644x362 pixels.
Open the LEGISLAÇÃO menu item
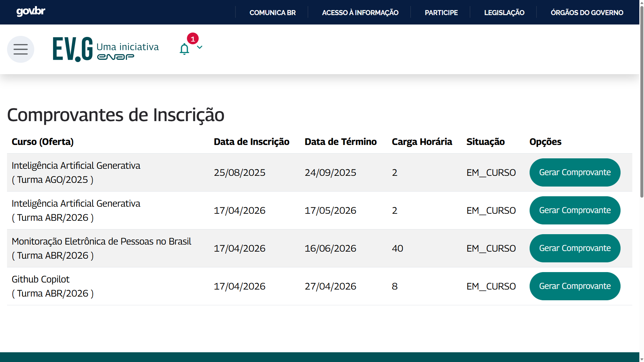504,13
